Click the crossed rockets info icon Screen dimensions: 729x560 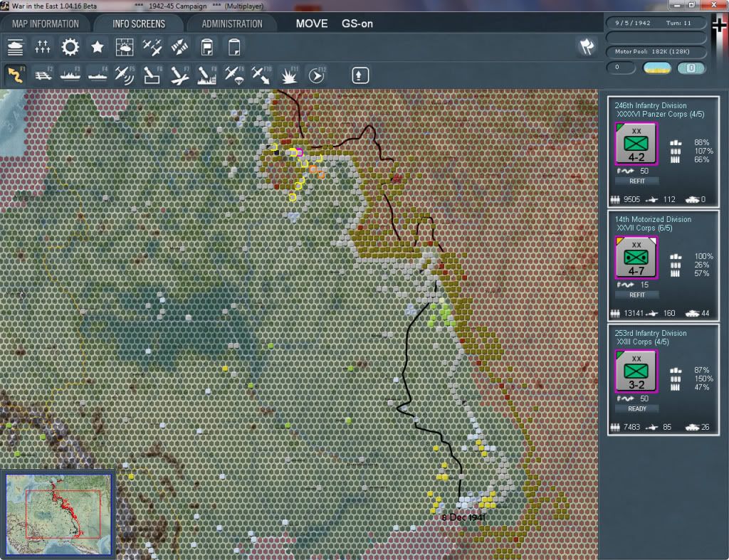click(179, 48)
